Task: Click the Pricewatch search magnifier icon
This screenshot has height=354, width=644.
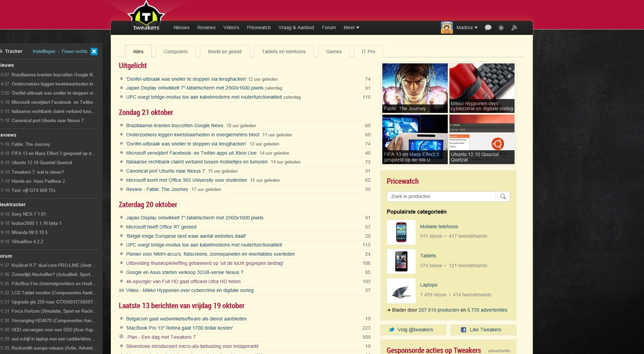Action: click(503, 196)
